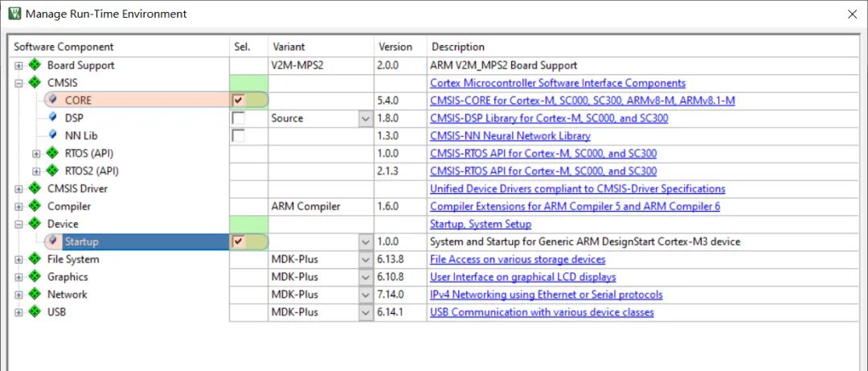This screenshot has height=371, width=868.
Task: Tick the NN Lib checkbox
Action: pyautogui.click(x=239, y=136)
